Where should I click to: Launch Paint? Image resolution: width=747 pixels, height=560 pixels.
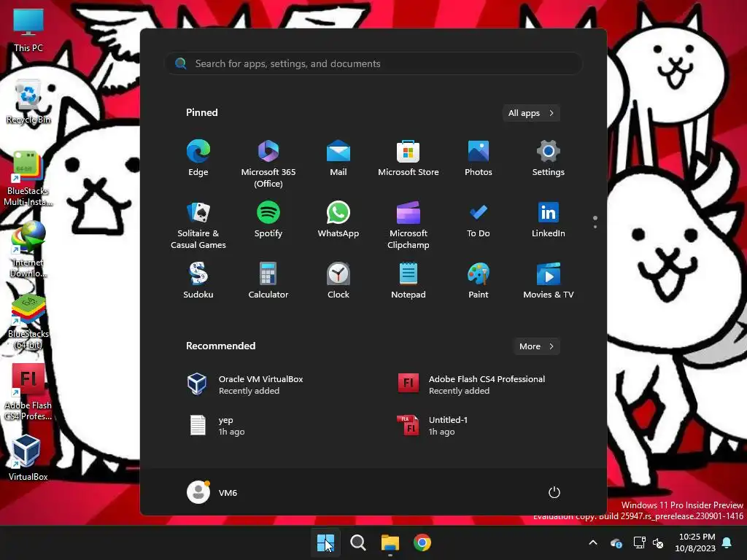click(x=479, y=281)
